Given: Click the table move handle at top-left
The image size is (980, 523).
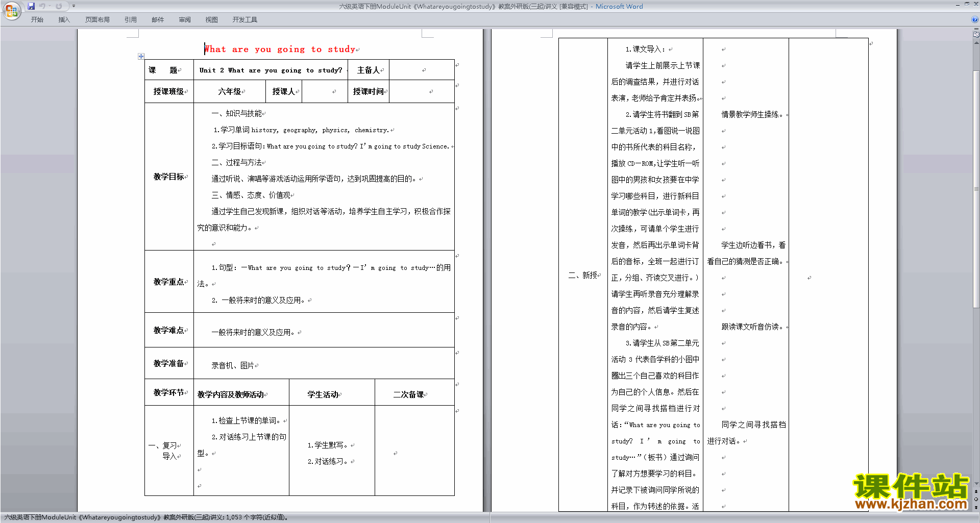Looking at the screenshot, I should pos(141,56).
